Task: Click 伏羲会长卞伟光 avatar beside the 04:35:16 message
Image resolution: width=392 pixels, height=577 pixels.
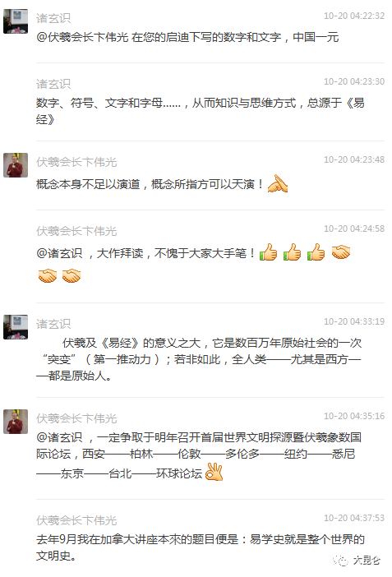Action: click(16, 422)
